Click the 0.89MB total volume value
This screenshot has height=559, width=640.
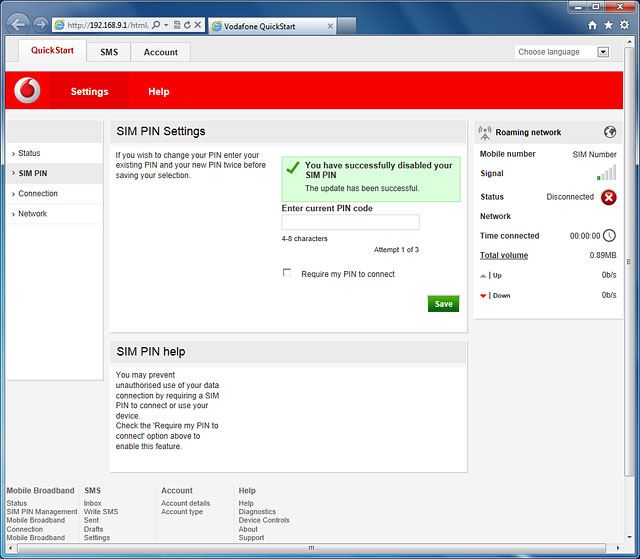603,255
